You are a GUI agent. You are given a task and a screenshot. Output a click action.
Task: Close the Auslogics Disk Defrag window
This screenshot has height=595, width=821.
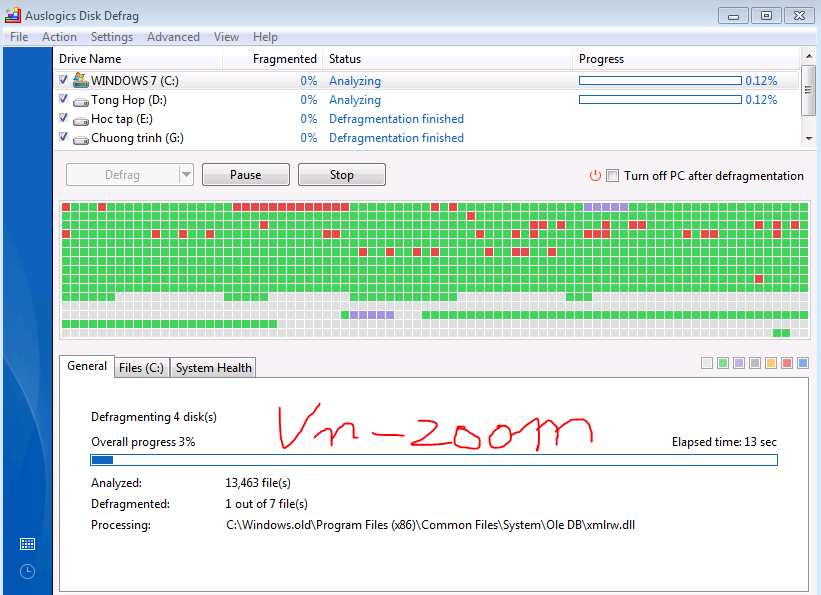tap(799, 16)
